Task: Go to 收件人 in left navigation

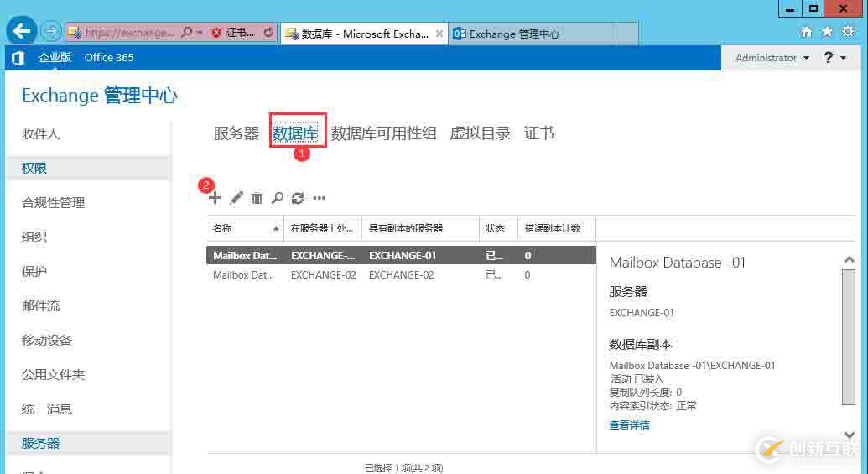Action: [x=40, y=134]
